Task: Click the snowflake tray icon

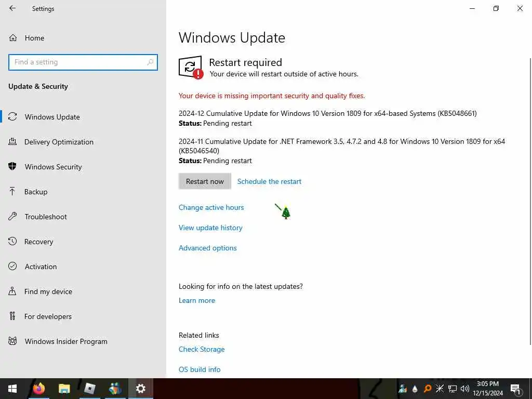Action: pyautogui.click(x=440, y=389)
